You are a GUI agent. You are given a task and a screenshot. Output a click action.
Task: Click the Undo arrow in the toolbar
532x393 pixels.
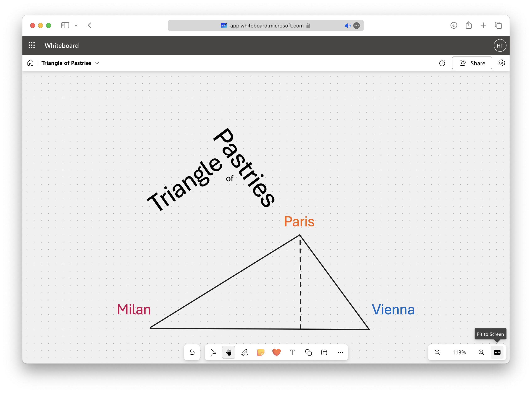click(x=192, y=352)
